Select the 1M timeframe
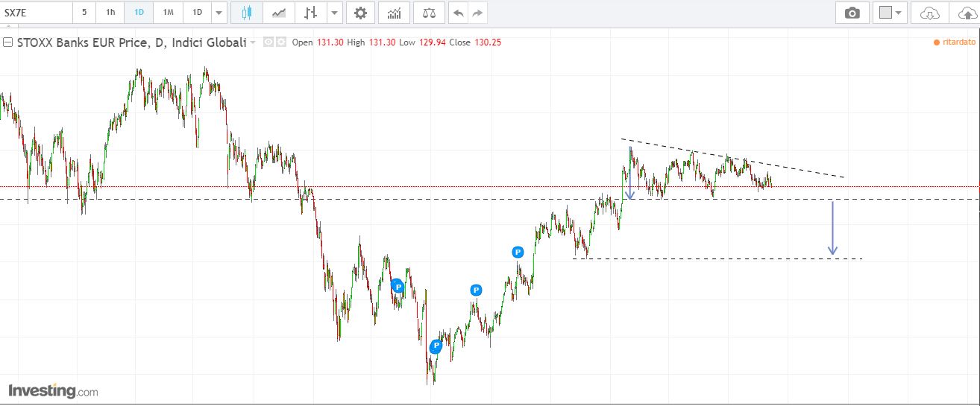The image size is (980, 406). [x=169, y=13]
